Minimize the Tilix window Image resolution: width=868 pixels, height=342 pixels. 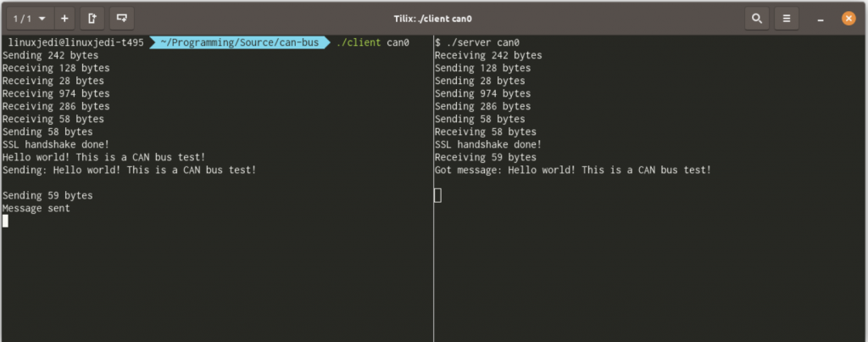point(821,20)
